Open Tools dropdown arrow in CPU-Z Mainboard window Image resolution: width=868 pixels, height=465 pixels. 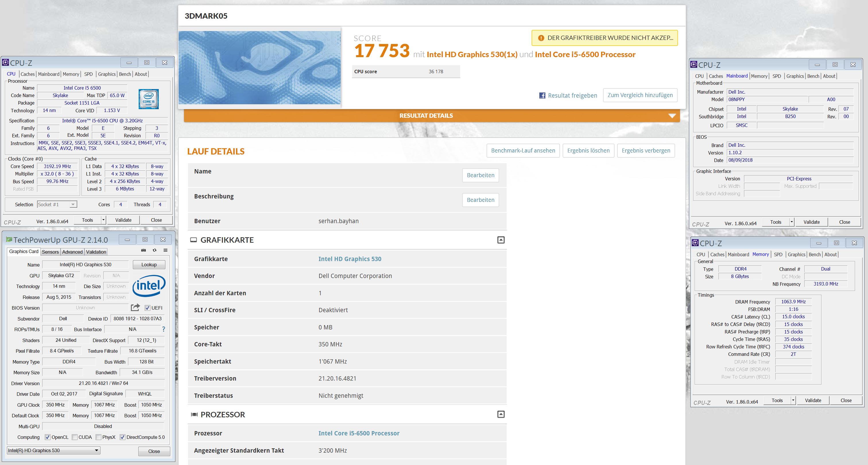pos(792,222)
